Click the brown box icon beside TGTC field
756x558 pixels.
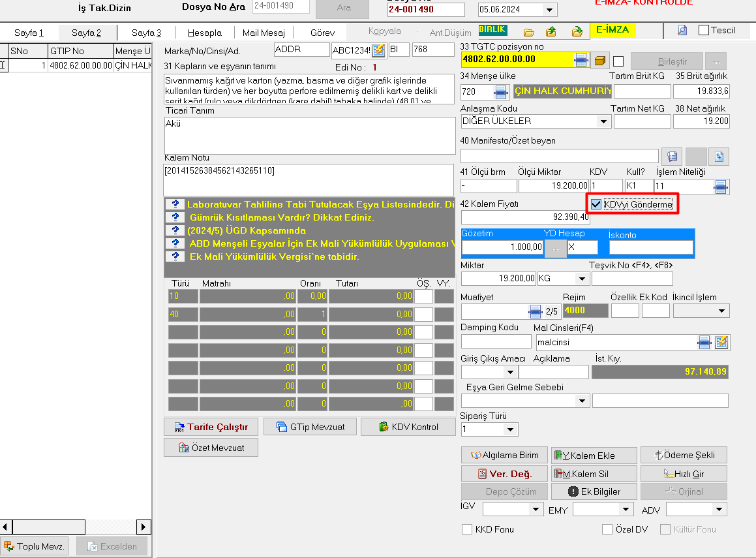pos(600,61)
